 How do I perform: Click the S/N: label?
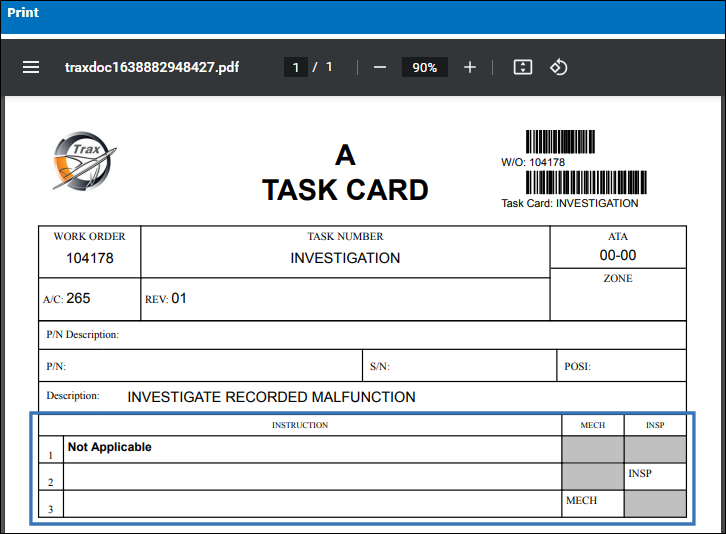380,366
